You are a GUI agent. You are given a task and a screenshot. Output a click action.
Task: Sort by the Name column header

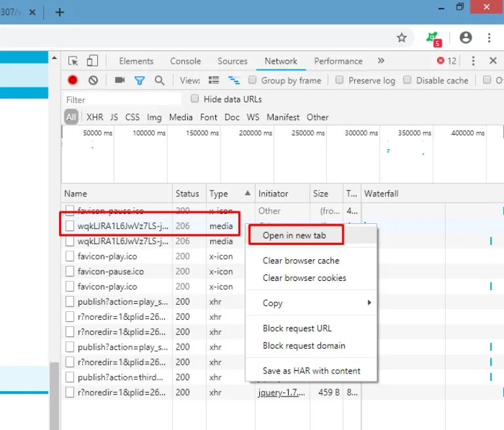(x=117, y=194)
